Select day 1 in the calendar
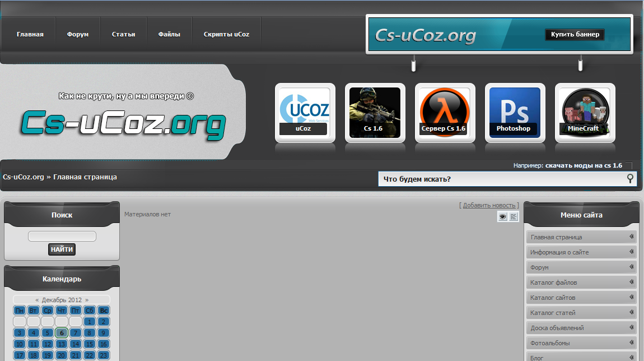 click(x=90, y=322)
